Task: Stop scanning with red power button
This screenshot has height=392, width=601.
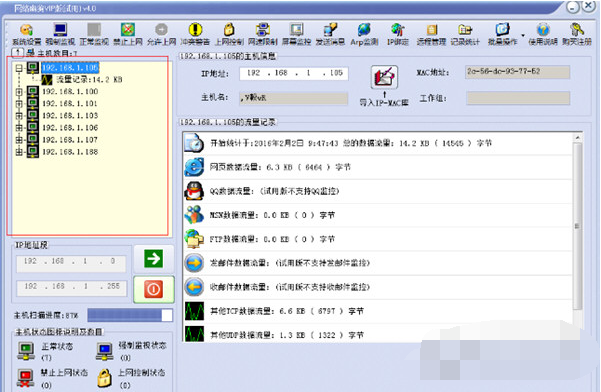Action: point(154,289)
